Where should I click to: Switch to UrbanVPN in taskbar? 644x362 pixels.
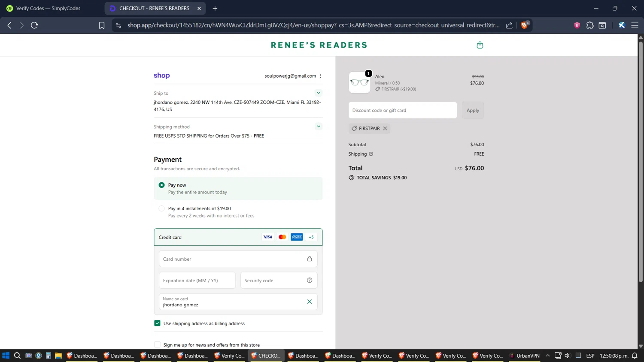pos(524,356)
